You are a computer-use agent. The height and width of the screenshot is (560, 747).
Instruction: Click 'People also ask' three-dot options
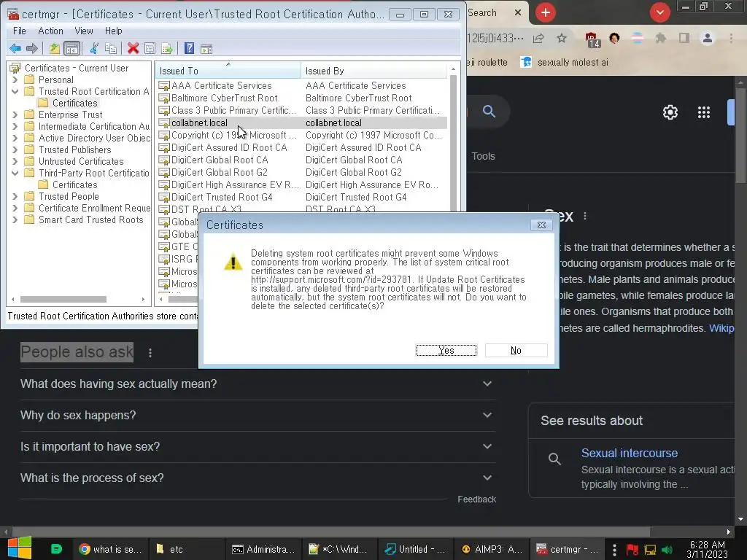(x=150, y=353)
